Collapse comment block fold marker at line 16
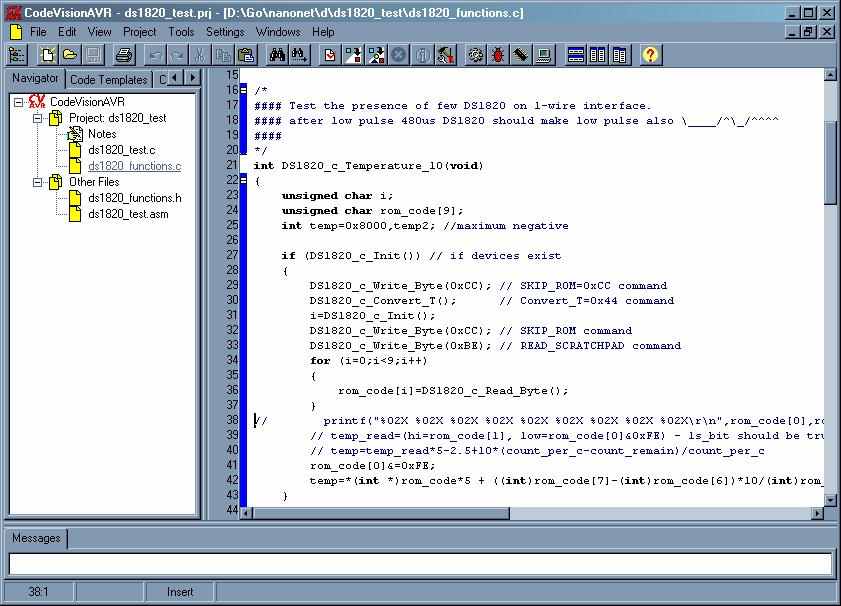This screenshot has width=841, height=606. coord(244,90)
